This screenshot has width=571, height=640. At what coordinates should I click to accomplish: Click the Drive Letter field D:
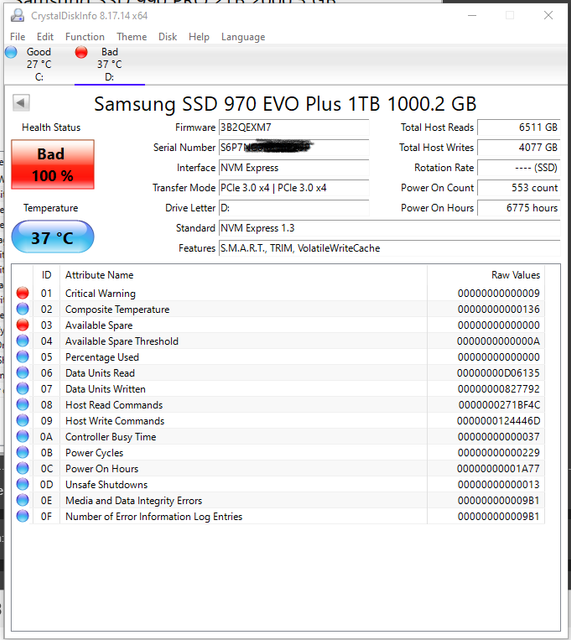(294, 208)
